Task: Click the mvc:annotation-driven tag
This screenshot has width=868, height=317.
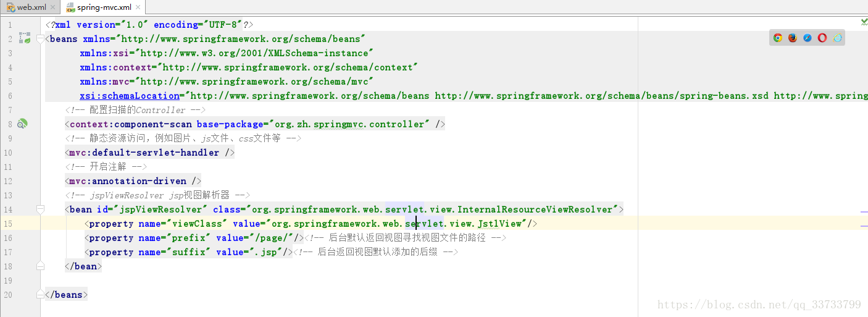Action: point(133,181)
